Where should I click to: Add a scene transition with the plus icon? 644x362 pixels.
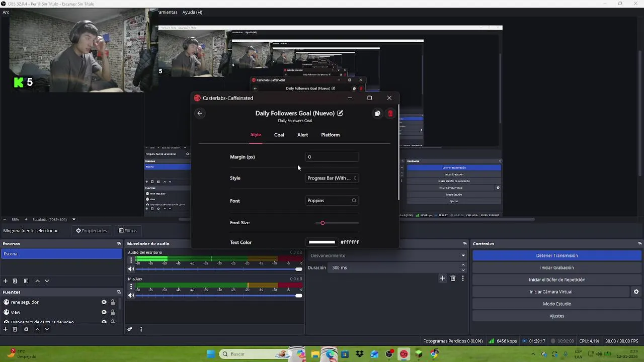pos(443,279)
